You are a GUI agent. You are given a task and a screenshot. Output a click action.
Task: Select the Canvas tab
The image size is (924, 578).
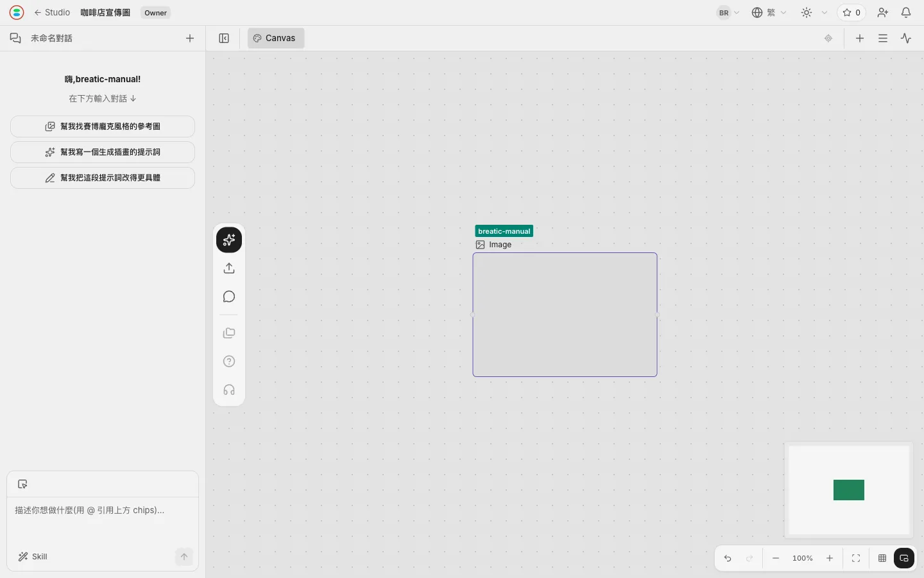point(276,38)
